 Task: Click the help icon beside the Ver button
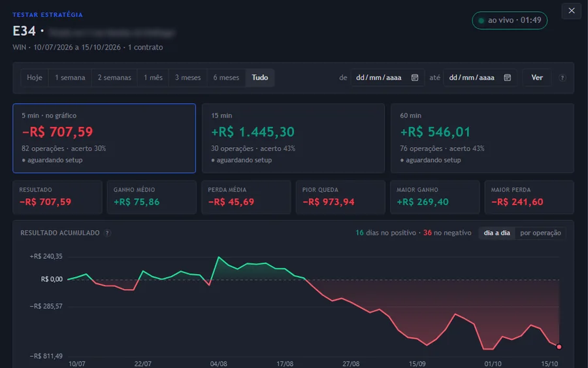pos(562,78)
